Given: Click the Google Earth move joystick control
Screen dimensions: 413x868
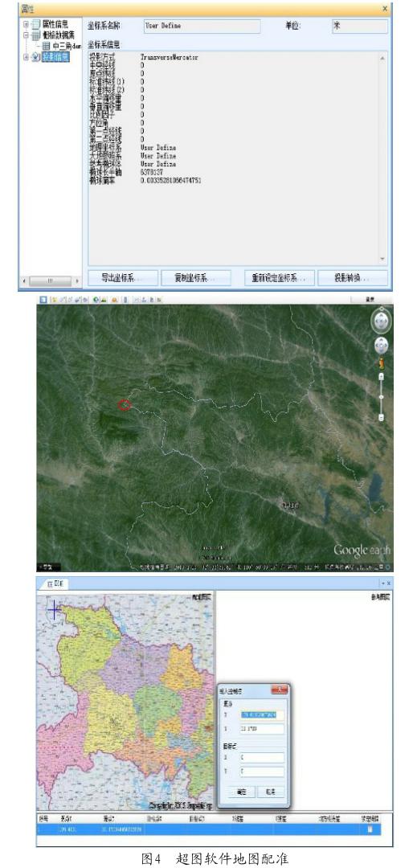Looking at the screenshot, I should (381, 346).
